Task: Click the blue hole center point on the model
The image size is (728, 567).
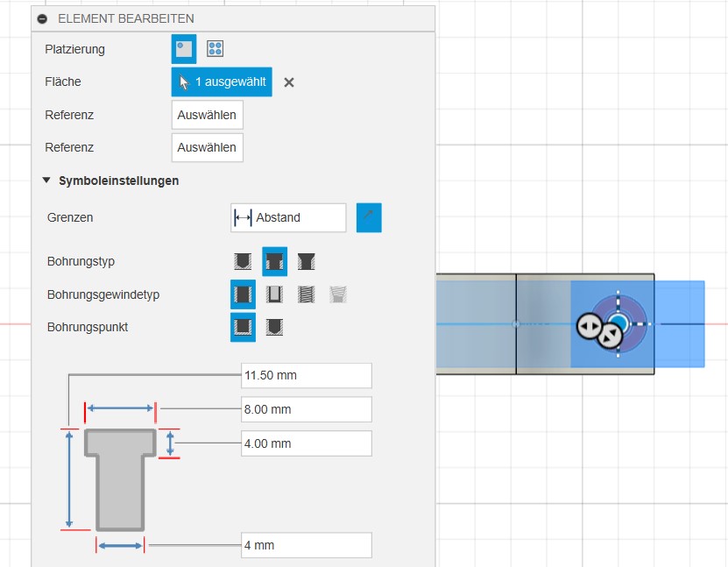Action: tap(618, 322)
